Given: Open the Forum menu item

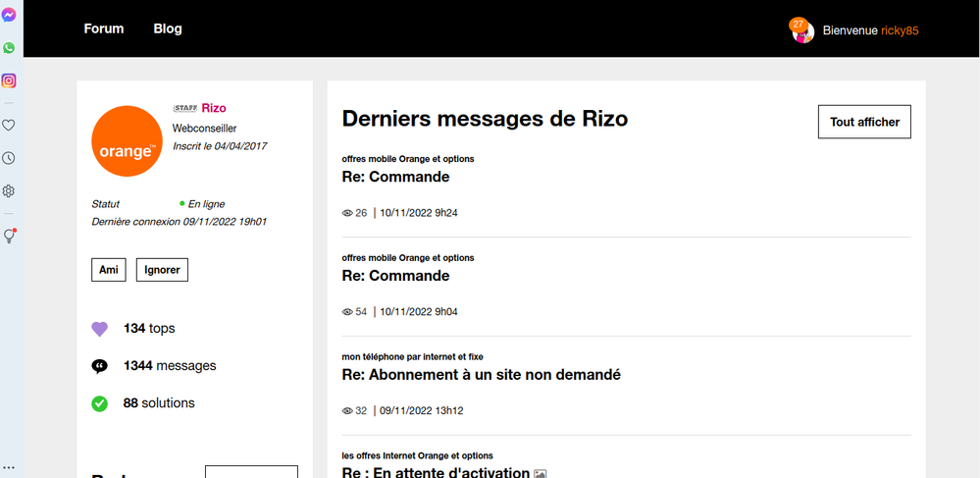Looking at the screenshot, I should (x=104, y=28).
